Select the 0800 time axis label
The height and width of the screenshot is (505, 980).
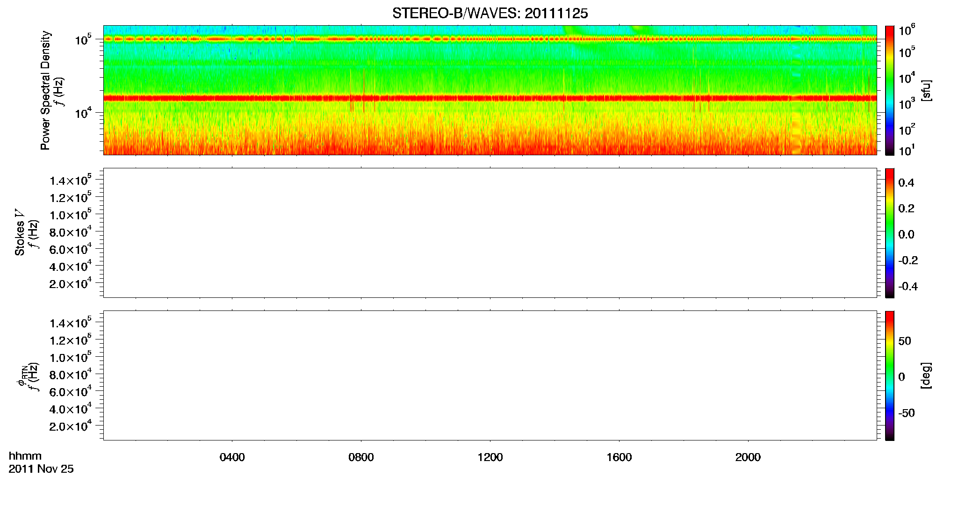(361, 457)
